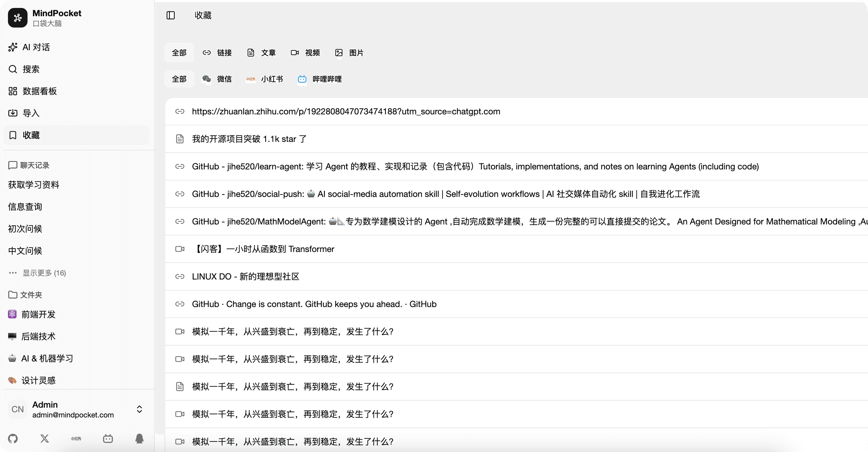The height and width of the screenshot is (452, 868).
Task: Enable the 小红书 source filter
Action: tap(265, 79)
